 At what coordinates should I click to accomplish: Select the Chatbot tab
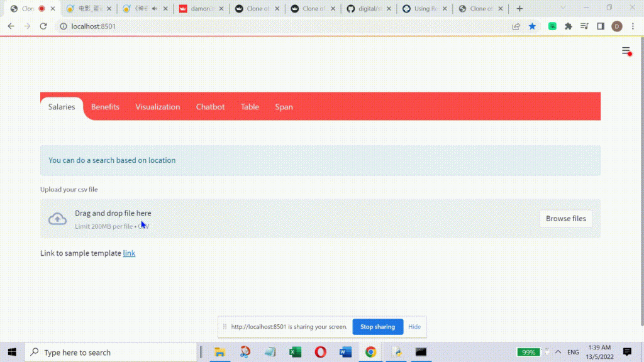point(210,107)
